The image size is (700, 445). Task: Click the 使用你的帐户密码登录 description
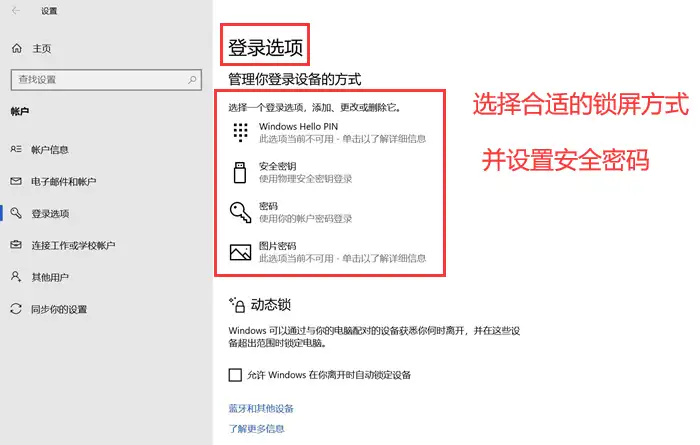click(305, 219)
